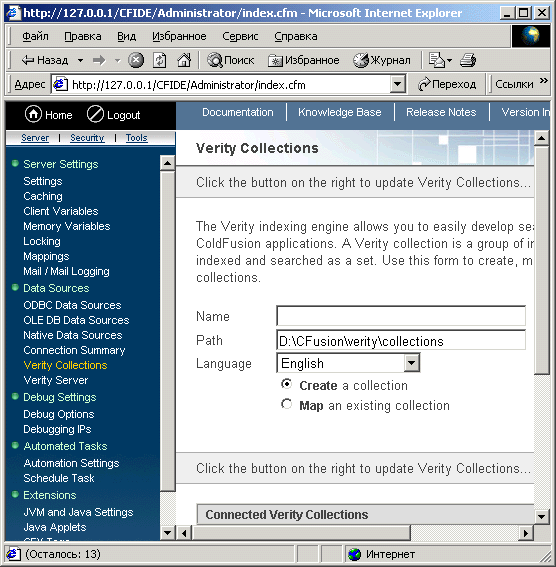Open Журнал history toolbar button
This screenshot has height=567, width=556.
tap(382, 60)
